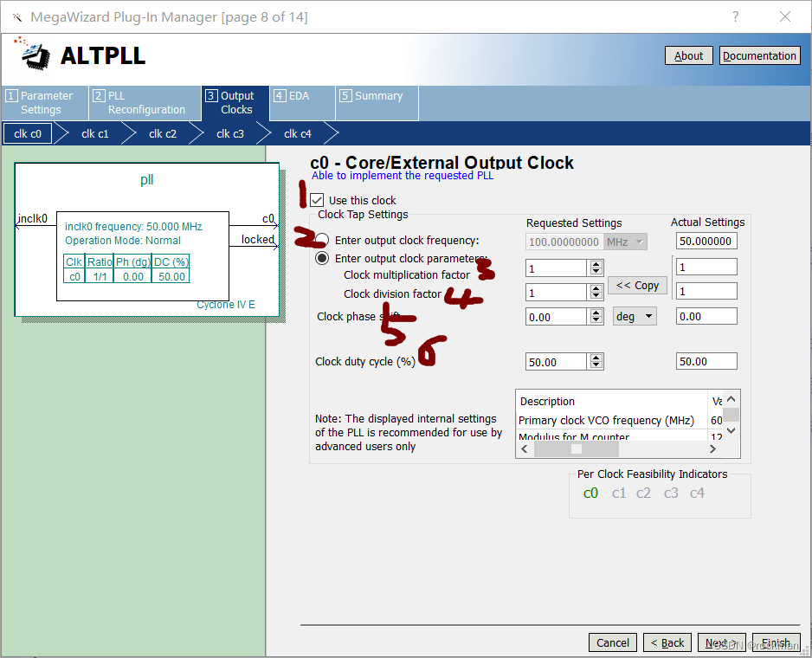Switch to EDA tab
The image size is (812, 658).
point(302,102)
